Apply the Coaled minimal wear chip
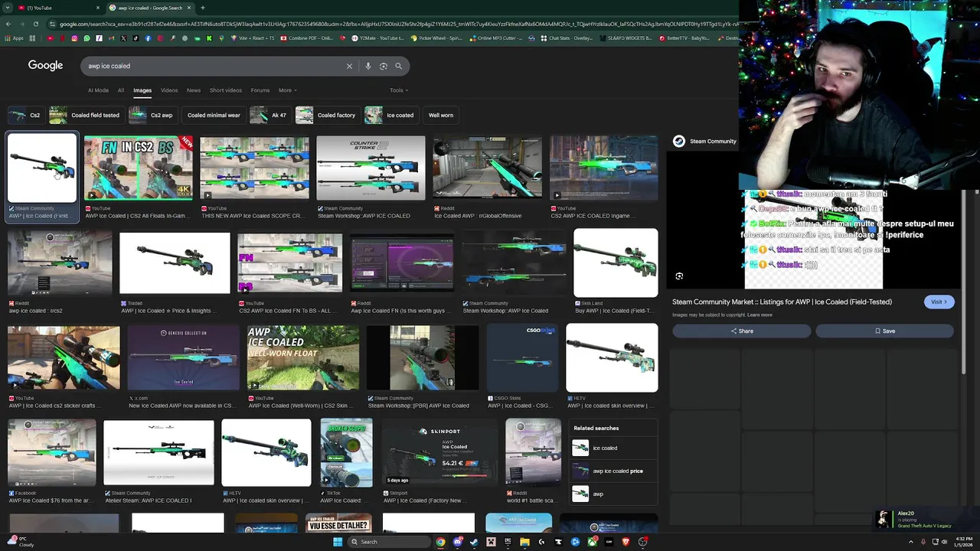The height and width of the screenshot is (551, 980). click(214, 115)
